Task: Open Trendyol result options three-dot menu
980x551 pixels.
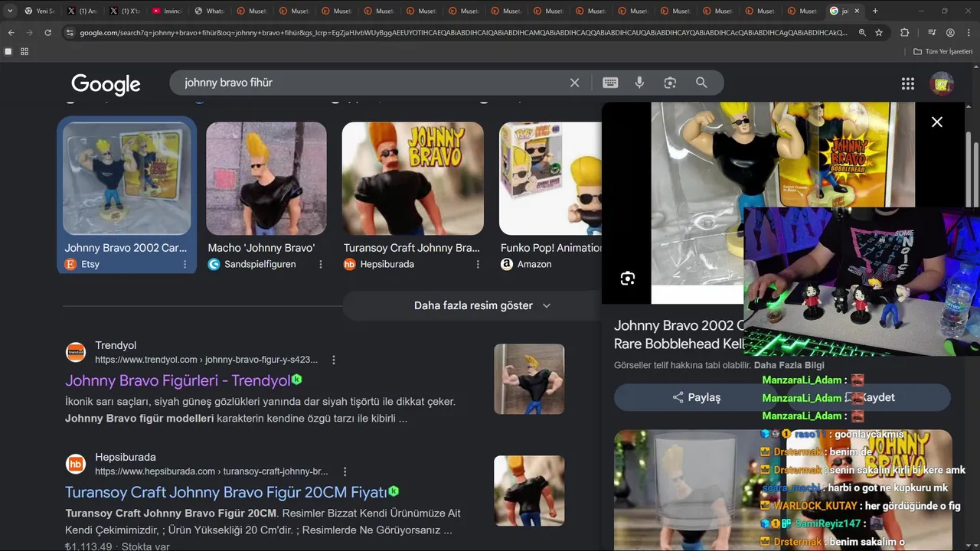Action: (x=333, y=360)
